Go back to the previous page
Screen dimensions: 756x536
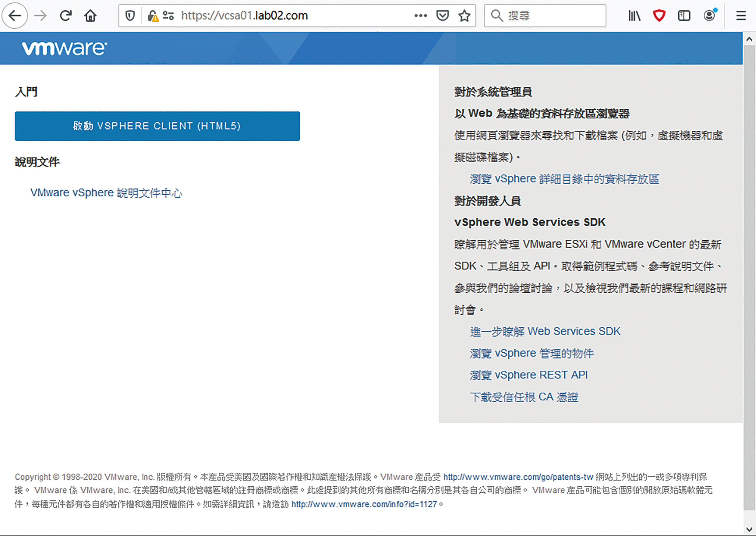tap(14, 15)
